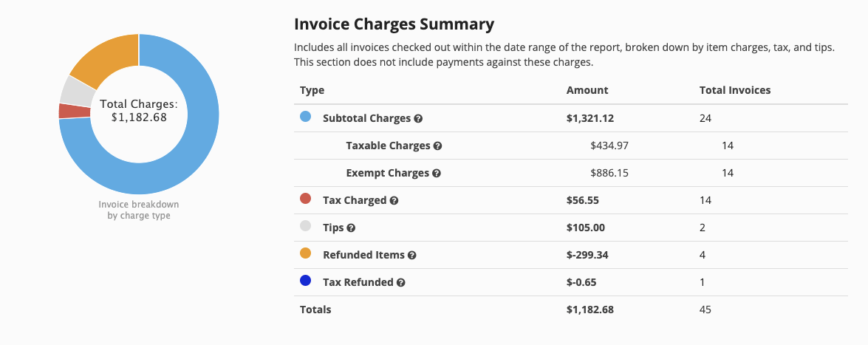Select the Refunded Items row label
Image resolution: width=868 pixels, height=345 pixels.
pyautogui.click(x=363, y=256)
